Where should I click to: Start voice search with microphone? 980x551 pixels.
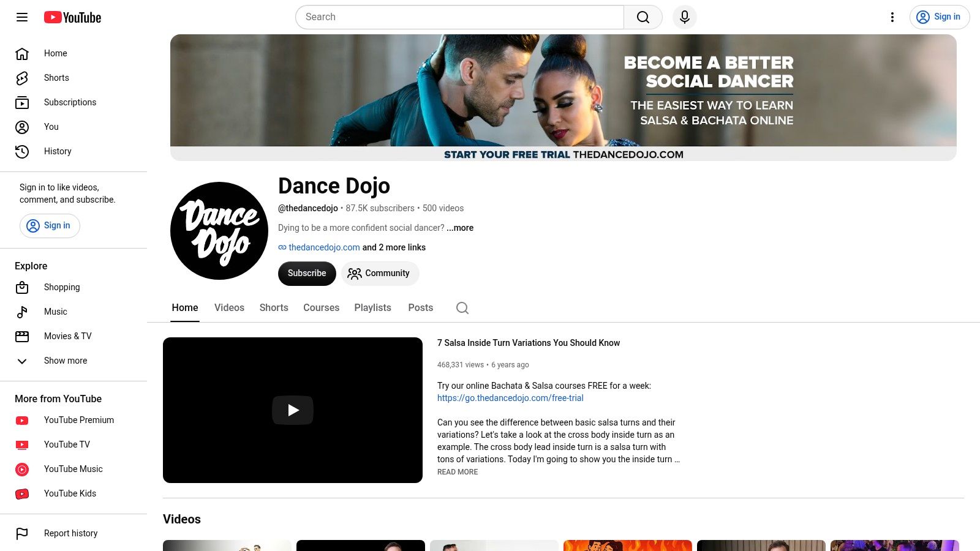coord(685,17)
